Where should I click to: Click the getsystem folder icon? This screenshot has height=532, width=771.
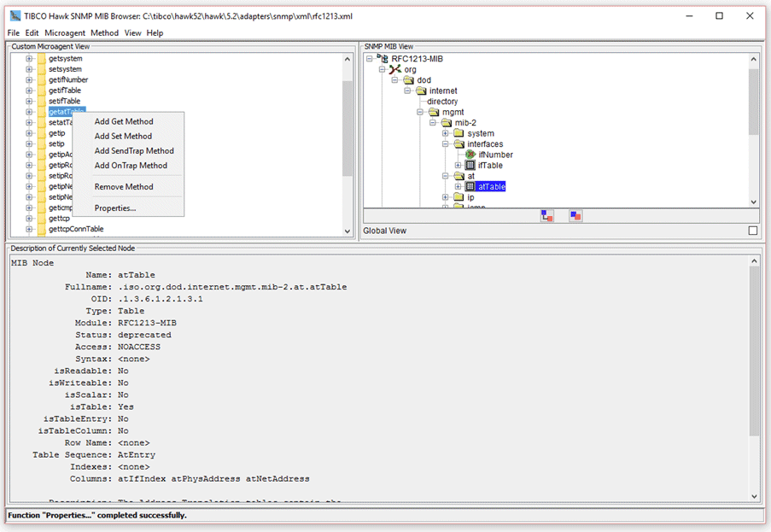(41, 59)
